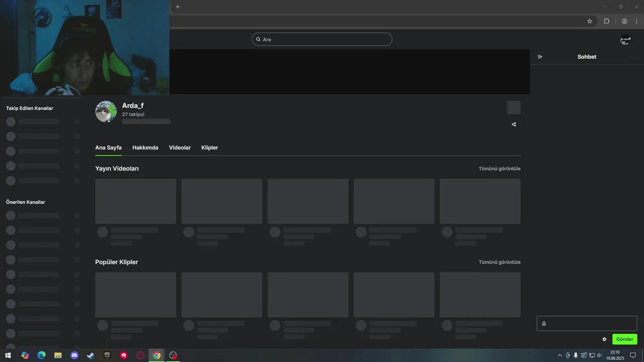Click the Meet Now tray icon
This screenshot has height=362, width=644.
(x=568, y=355)
